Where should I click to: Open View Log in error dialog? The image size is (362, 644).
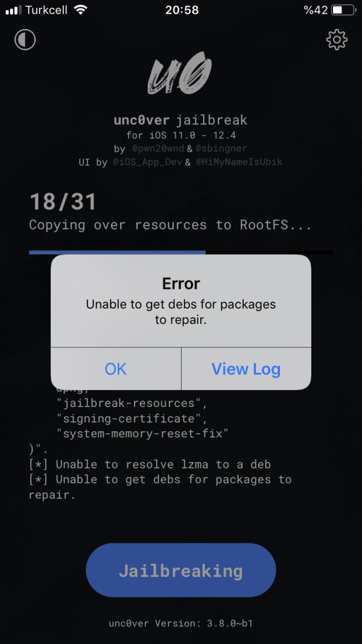pyautogui.click(x=246, y=369)
